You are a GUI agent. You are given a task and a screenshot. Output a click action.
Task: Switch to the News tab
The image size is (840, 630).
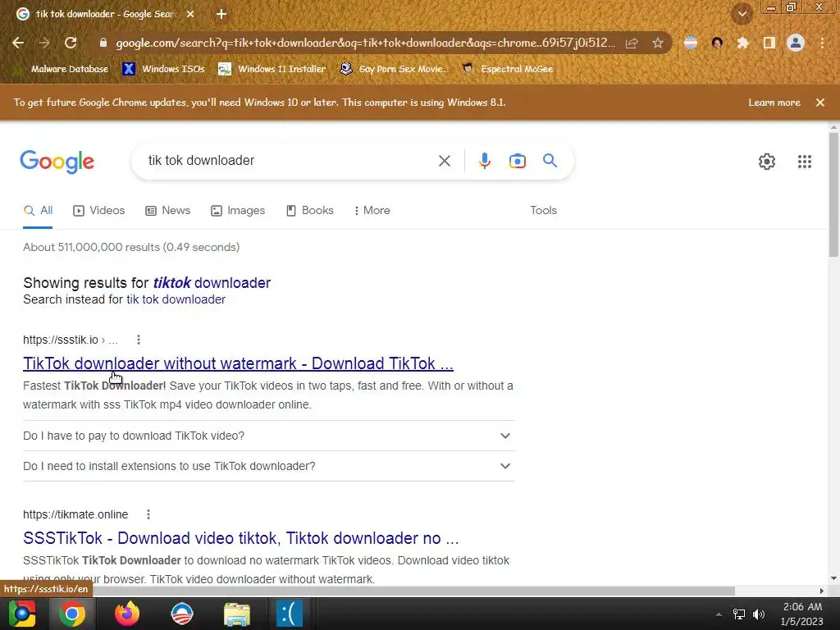click(167, 211)
